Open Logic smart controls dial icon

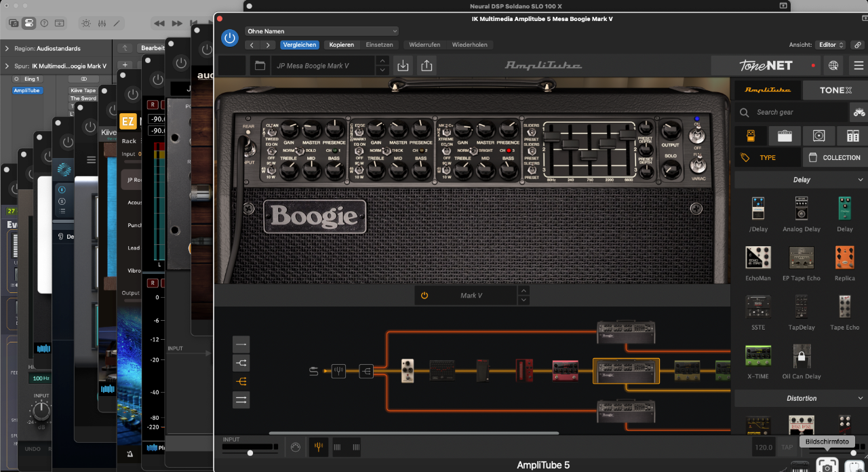coord(86,23)
